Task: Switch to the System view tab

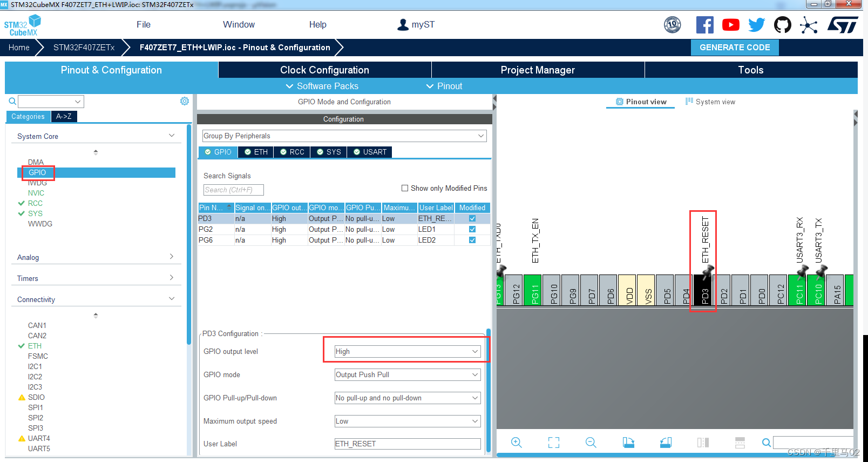Action: [710, 102]
